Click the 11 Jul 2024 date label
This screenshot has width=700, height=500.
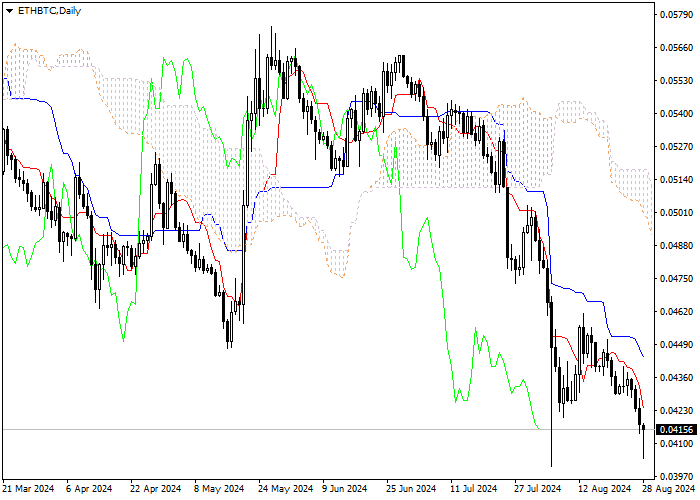click(473, 489)
